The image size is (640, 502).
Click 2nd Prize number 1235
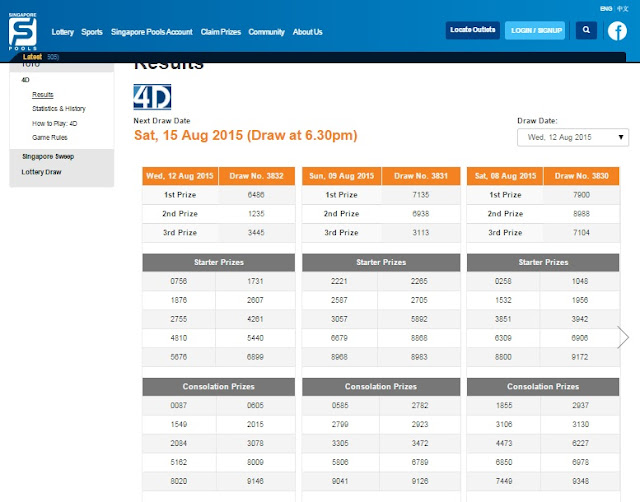(256, 214)
